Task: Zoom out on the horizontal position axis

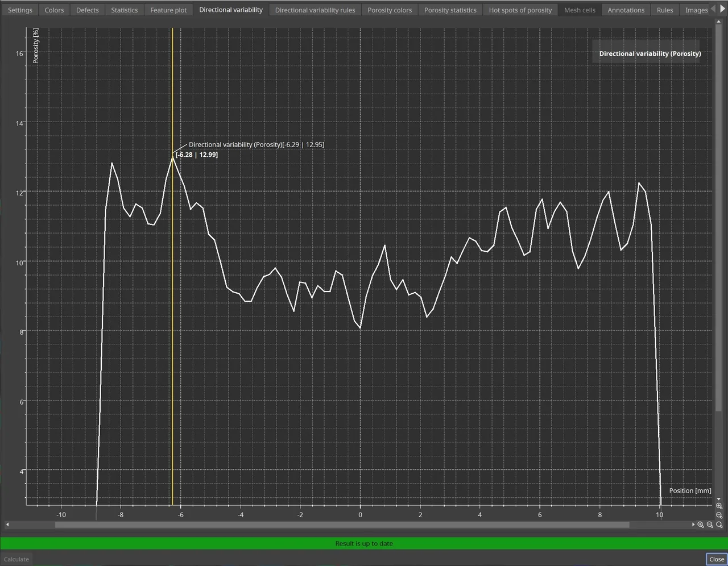Action: click(710, 525)
